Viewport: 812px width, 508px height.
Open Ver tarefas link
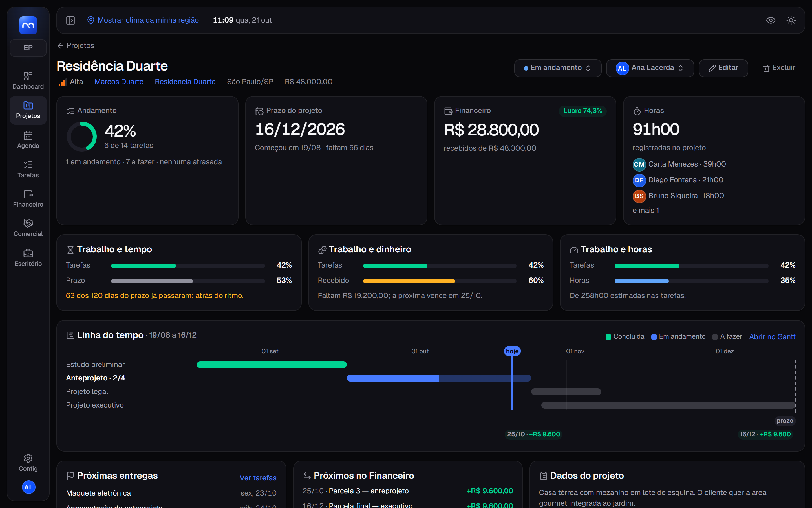[x=258, y=478]
